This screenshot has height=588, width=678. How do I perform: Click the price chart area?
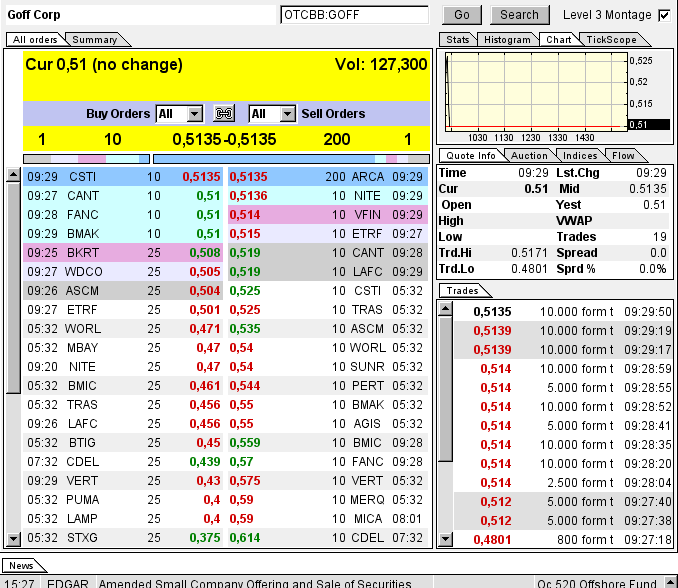point(536,91)
